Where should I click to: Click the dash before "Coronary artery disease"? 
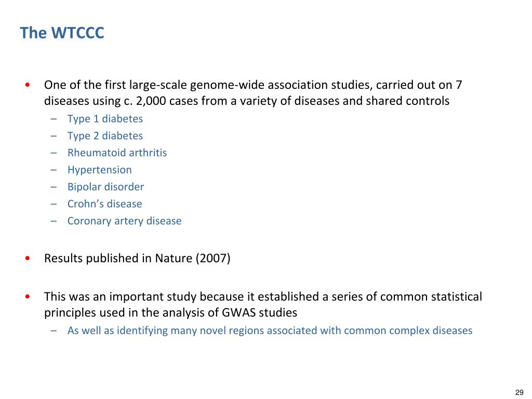54,221
